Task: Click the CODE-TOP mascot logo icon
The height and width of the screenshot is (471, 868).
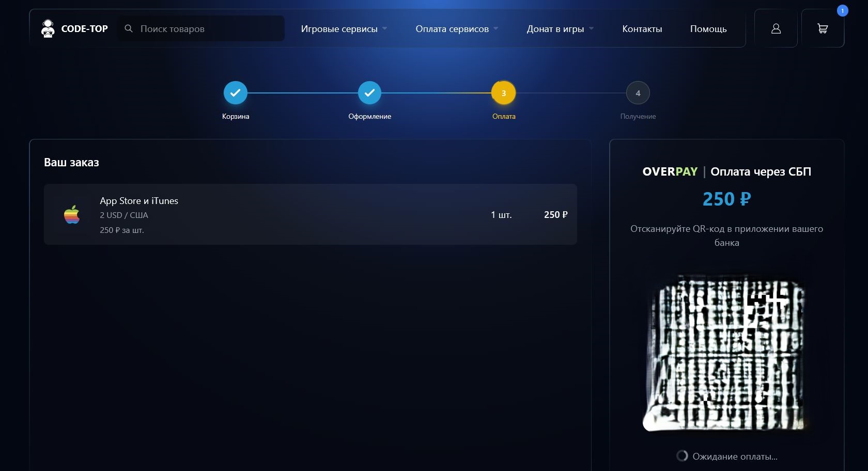Action: tap(48, 28)
